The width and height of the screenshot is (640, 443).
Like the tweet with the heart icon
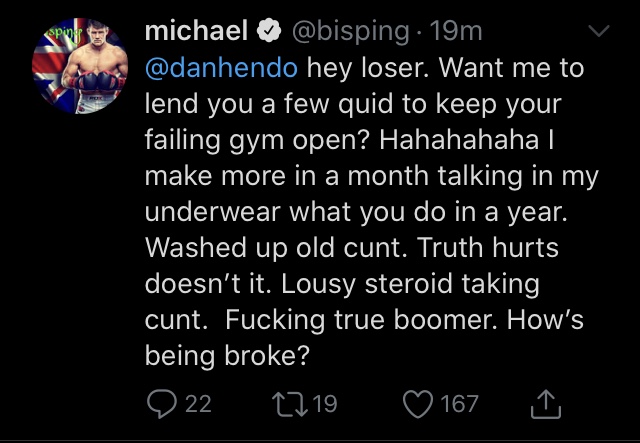418,404
